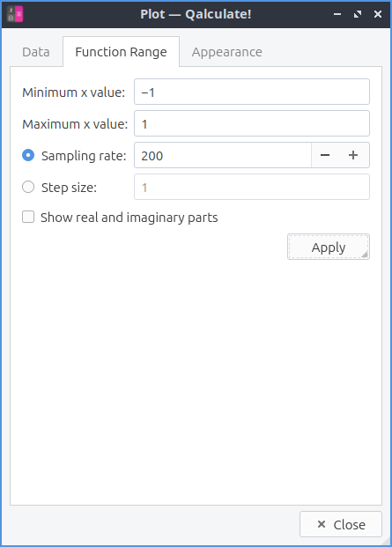
Task: Click the Plot — Qalculate! title bar text
Action: click(x=196, y=14)
